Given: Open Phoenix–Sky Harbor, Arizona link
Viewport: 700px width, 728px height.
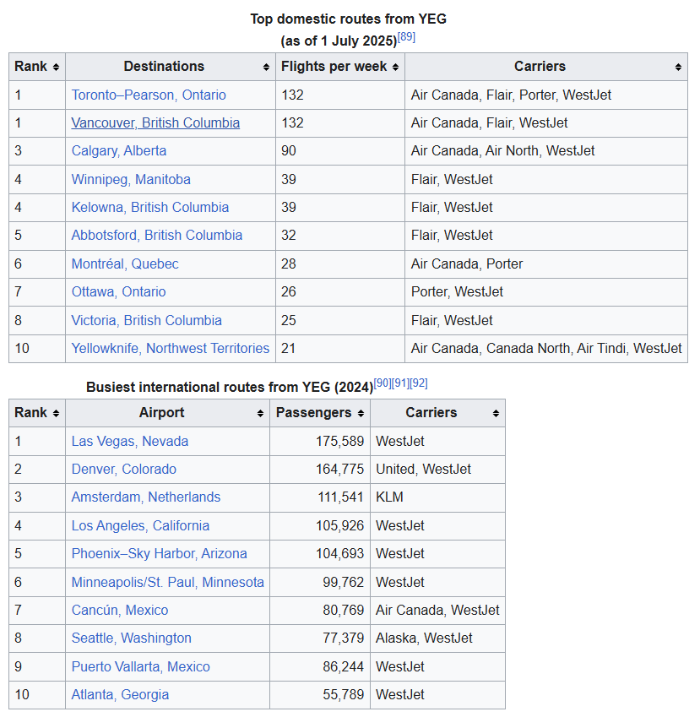Looking at the screenshot, I should click(159, 553).
